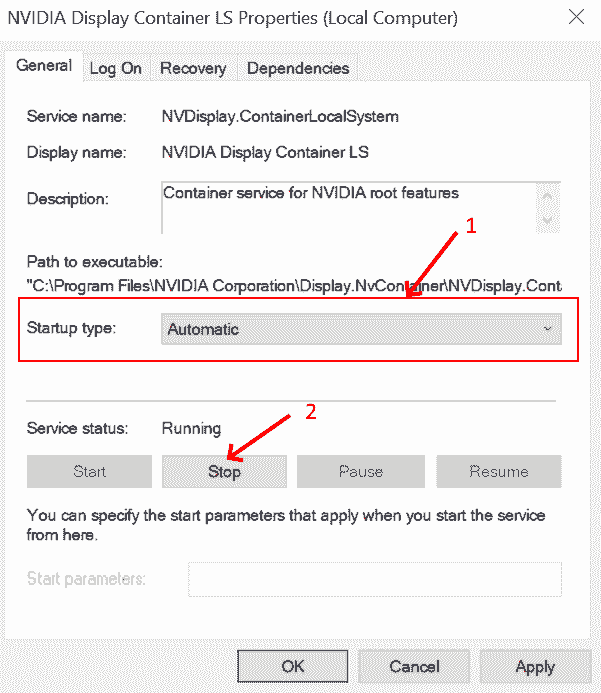Click inside the Description text box
Viewport: 601px width, 693px height.
tap(350, 206)
